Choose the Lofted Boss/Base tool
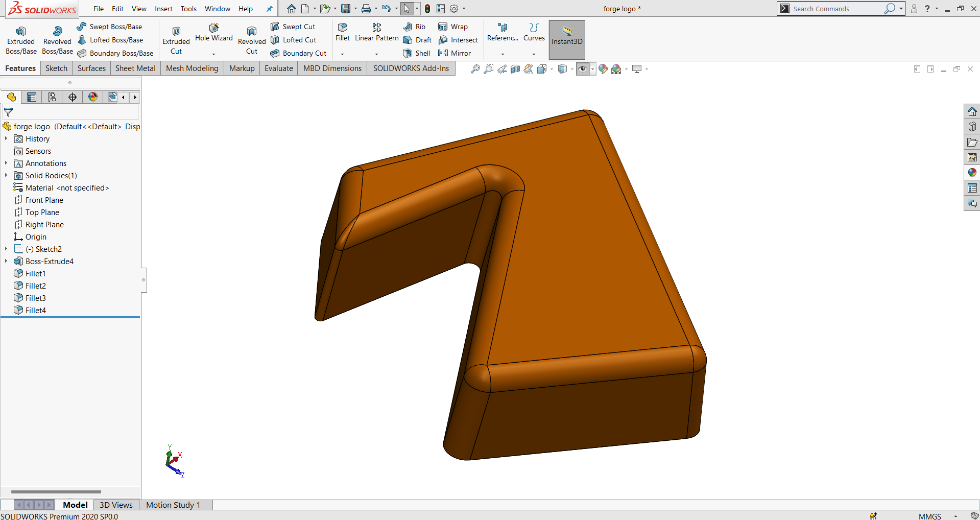980x520 pixels. click(110, 40)
